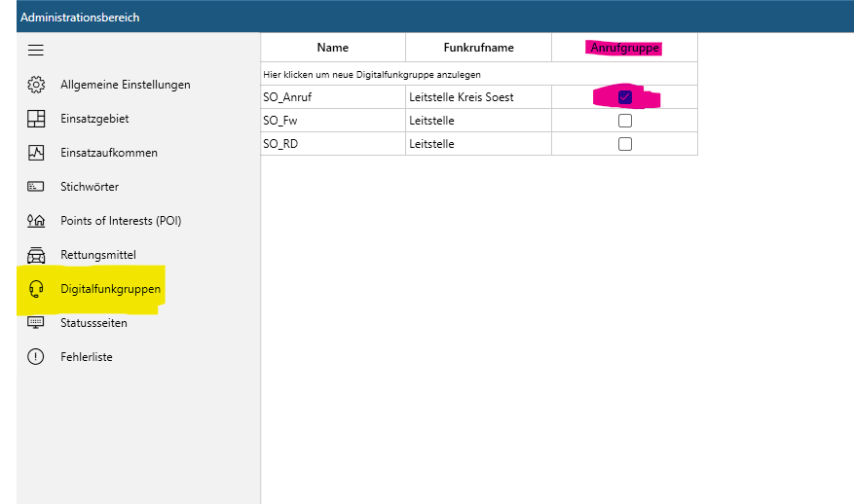Open the Fehlerliste menu entry
Screen dimensions: 854x504
tap(87, 357)
